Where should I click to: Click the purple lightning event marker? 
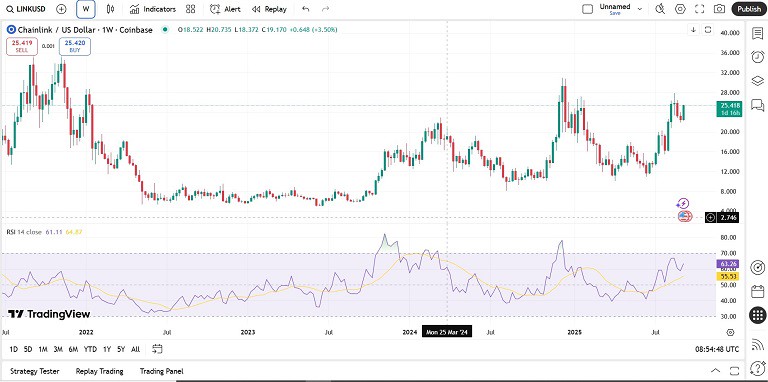pyautogui.click(x=683, y=203)
